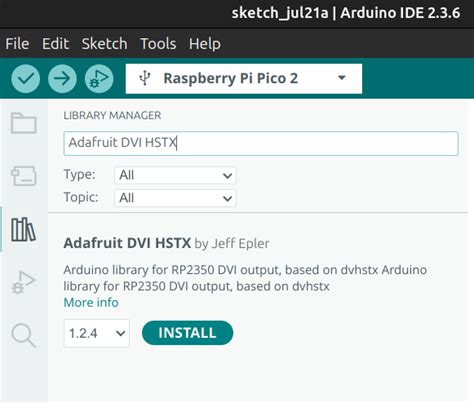Viewport: 474px width, 403px height.
Task: Open the Help menu
Action: (x=205, y=44)
